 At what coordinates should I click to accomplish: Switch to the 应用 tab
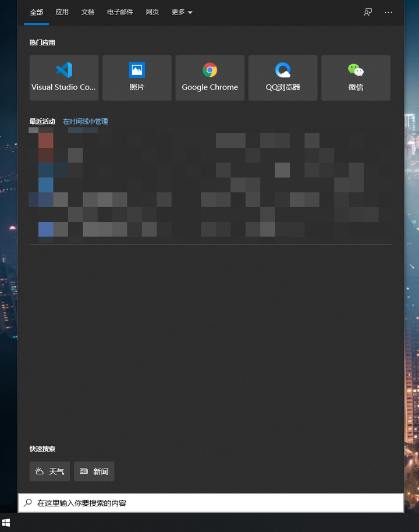62,12
